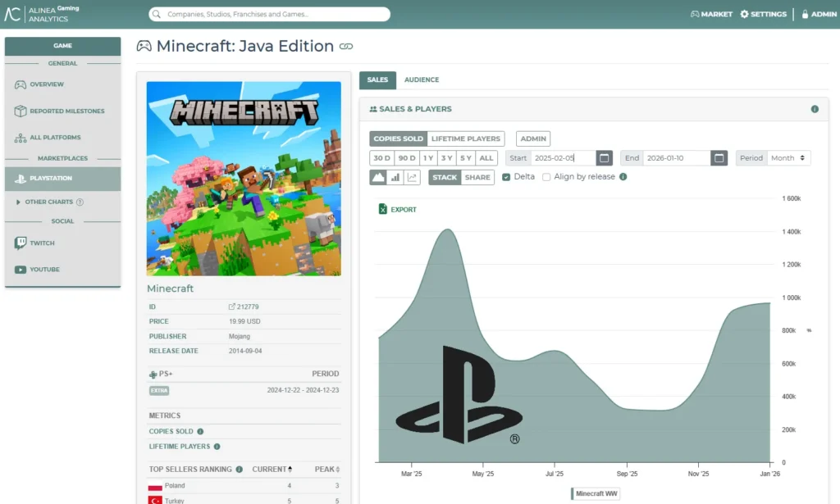840x504 pixels.
Task: Switch to the Audience tab
Action: coord(421,79)
